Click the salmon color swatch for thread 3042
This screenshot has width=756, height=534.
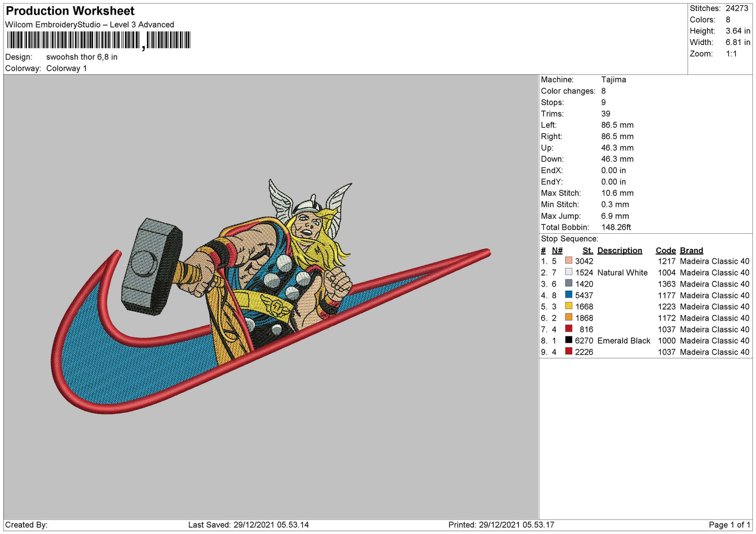(x=568, y=261)
